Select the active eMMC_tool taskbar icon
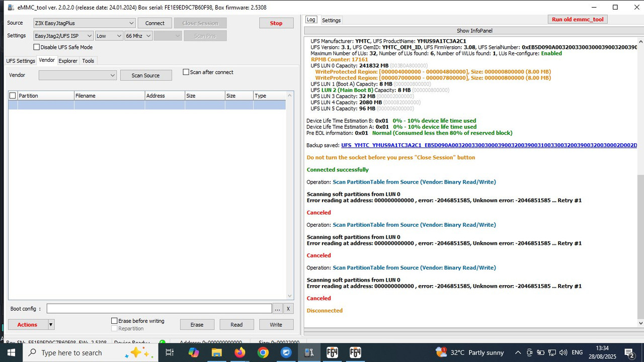 coord(309,352)
